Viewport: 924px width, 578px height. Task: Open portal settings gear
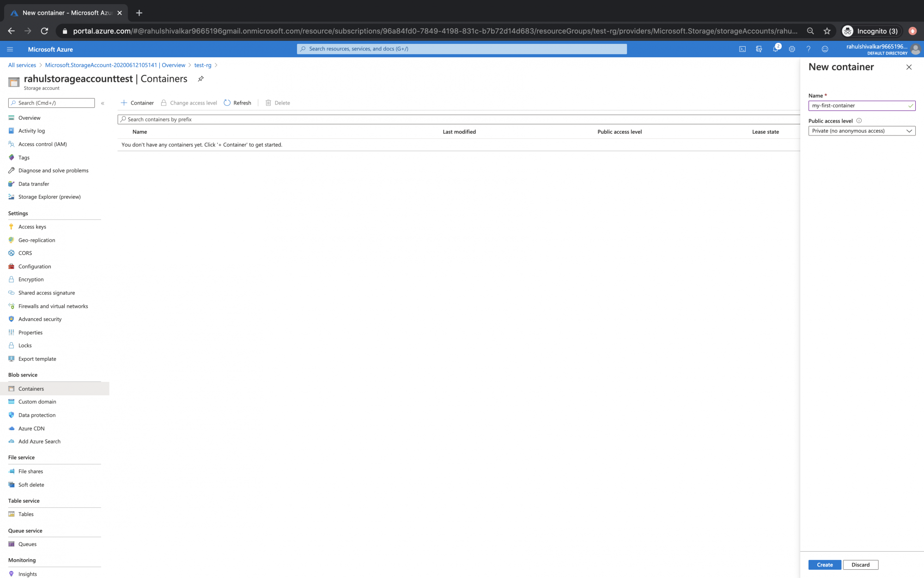[792, 49]
